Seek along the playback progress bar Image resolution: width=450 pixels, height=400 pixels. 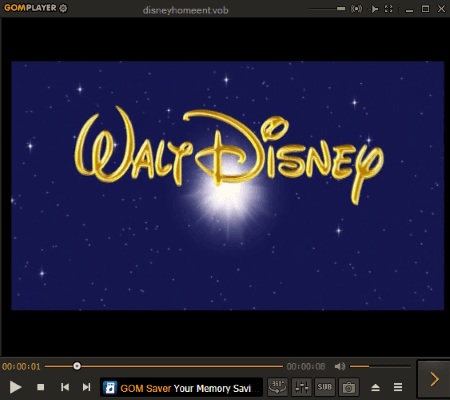(x=164, y=366)
